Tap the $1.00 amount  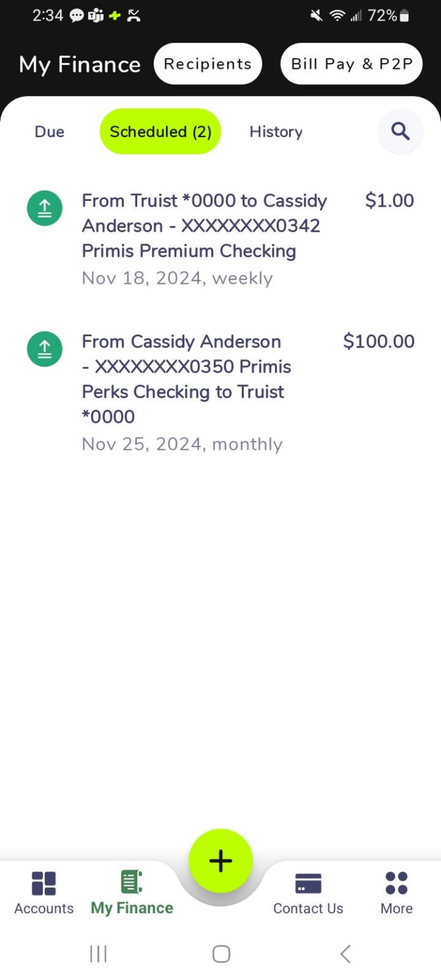point(389,201)
